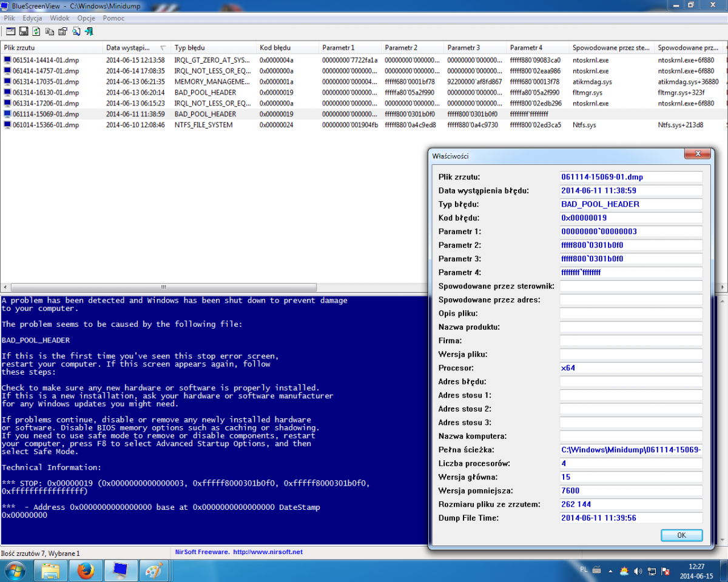Image resolution: width=728 pixels, height=582 pixels.
Task: Click the Procesor field showing x64
Action: [631, 368]
